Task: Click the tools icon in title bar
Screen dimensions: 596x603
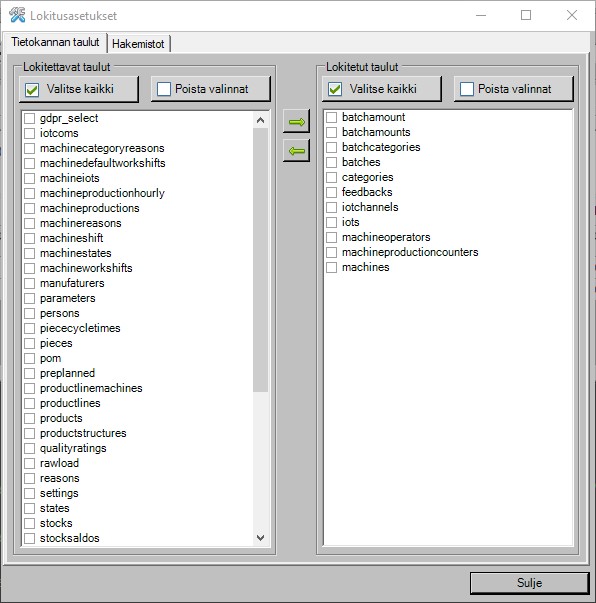Action: click(x=17, y=15)
